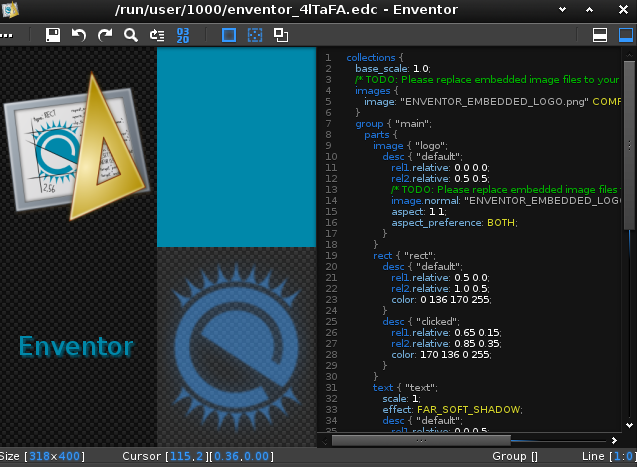Click the 'images {' keyword on line 4
The height and width of the screenshot is (467, 637).
click(x=377, y=91)
